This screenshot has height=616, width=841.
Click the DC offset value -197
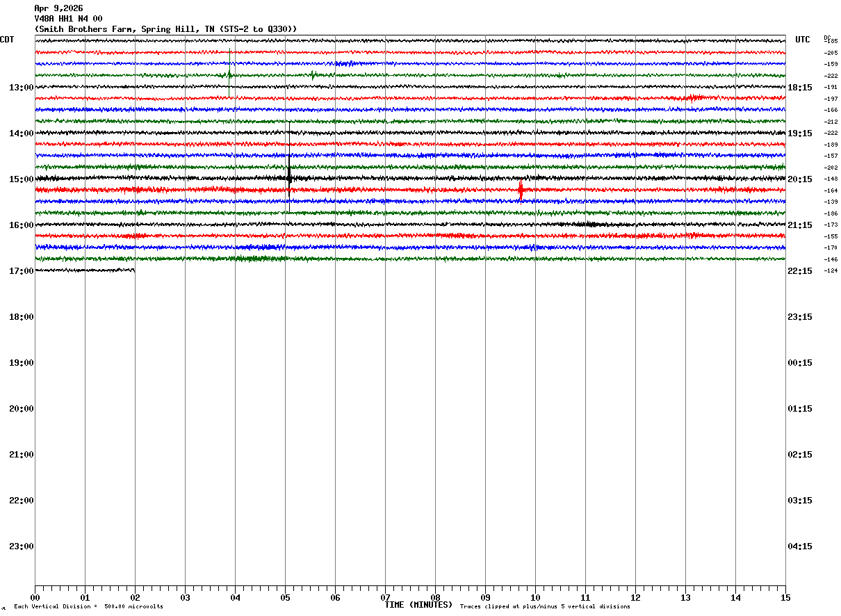tap(831, 99)
